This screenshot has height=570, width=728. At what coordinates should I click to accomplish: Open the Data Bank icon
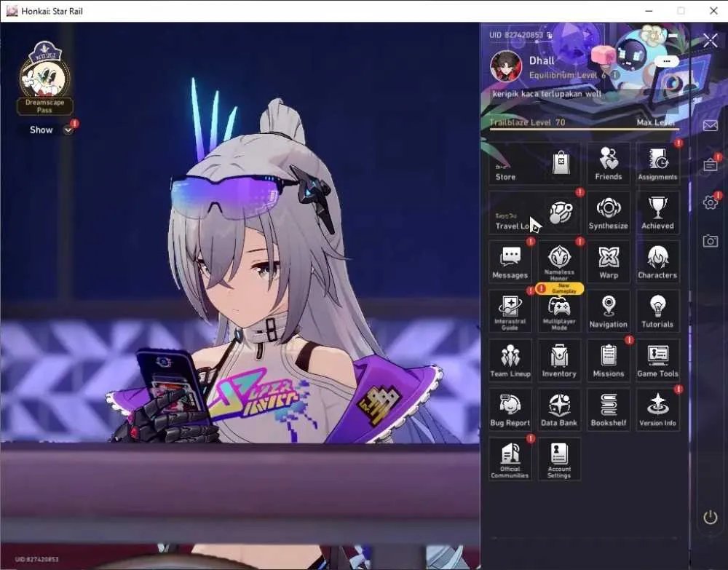(x=559, y=409)
